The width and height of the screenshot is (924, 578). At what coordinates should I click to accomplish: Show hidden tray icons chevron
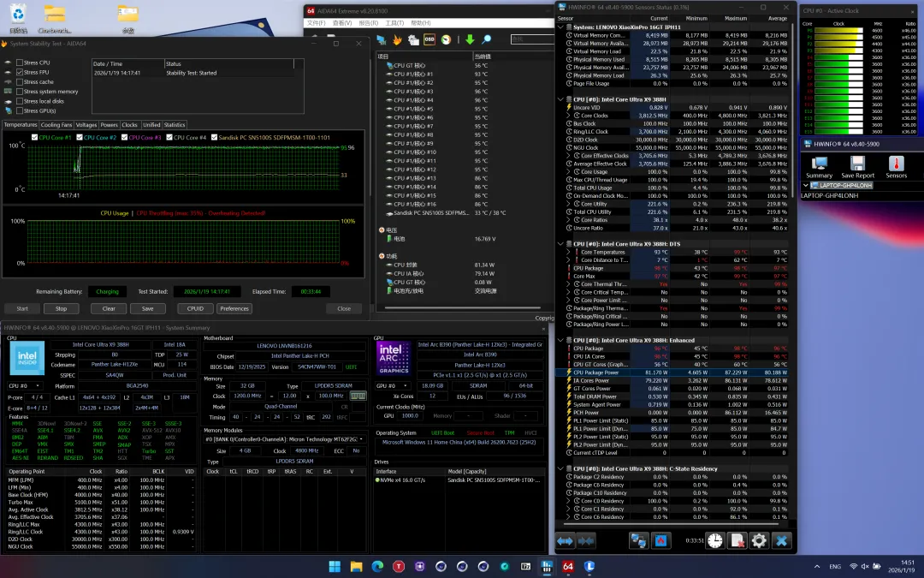click(817, 566)
